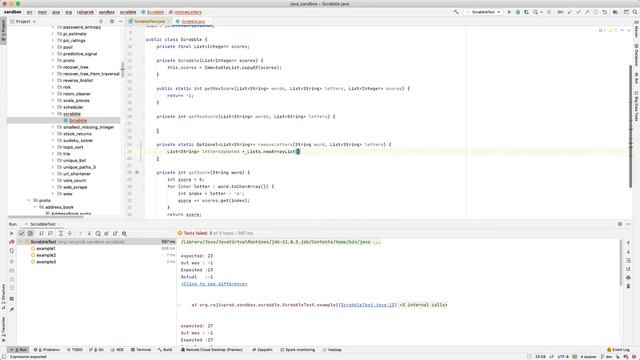Click the project tree horizontal scrollbar

(x=46, y=217)
